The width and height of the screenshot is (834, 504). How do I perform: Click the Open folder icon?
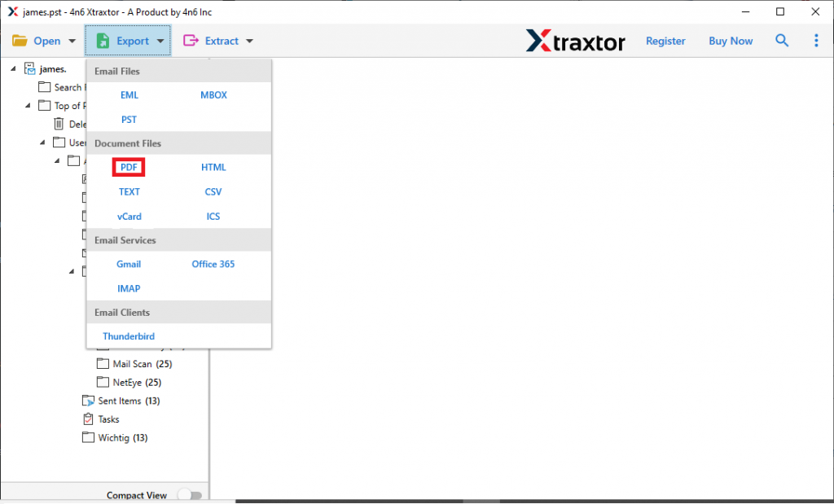[20, 40]
